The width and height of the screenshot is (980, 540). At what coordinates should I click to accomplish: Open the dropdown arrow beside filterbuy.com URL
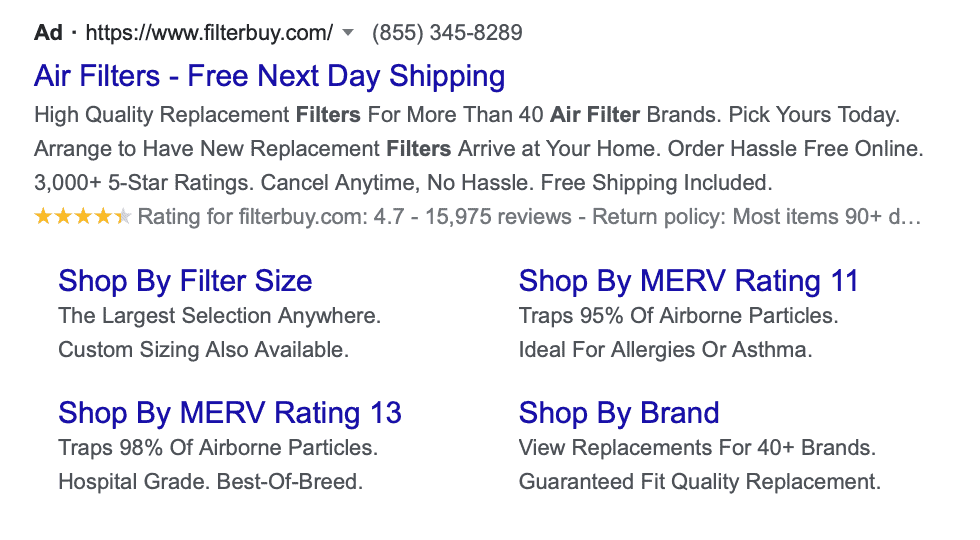(x=349, y=32)
